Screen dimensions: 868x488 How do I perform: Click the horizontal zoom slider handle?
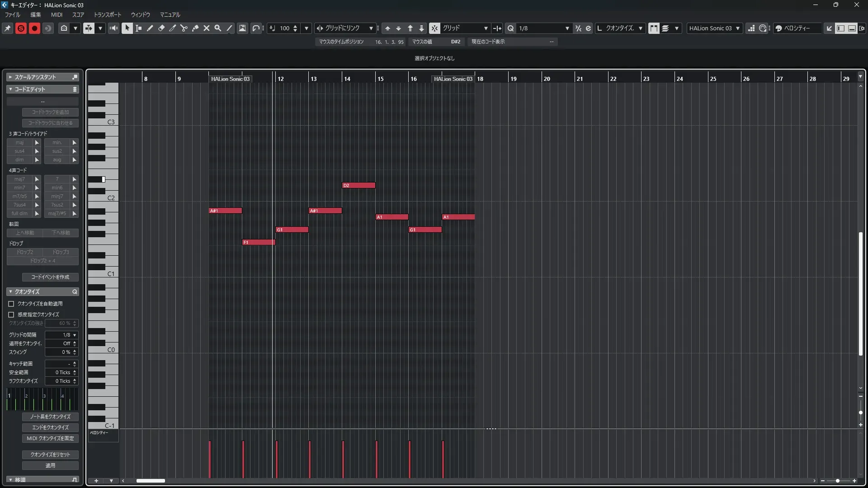[838, 481]
